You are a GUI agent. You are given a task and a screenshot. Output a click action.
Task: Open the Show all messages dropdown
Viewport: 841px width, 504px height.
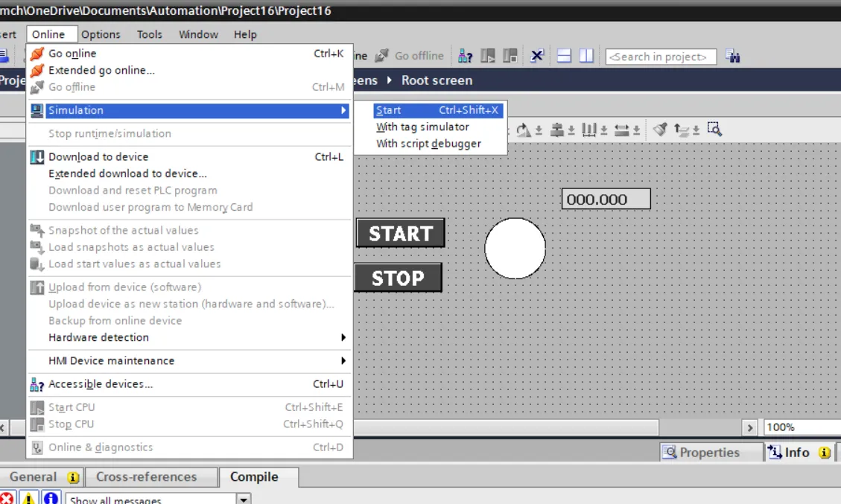pos(244,499)
